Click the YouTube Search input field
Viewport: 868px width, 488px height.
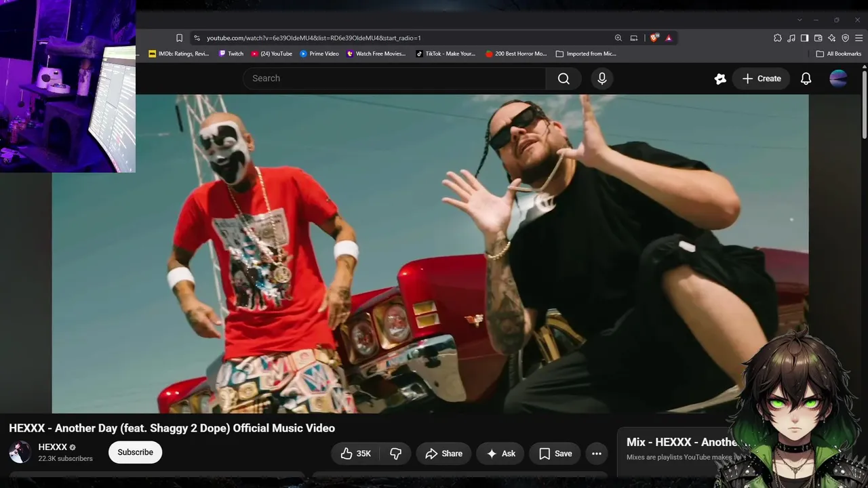pos(394,79)
